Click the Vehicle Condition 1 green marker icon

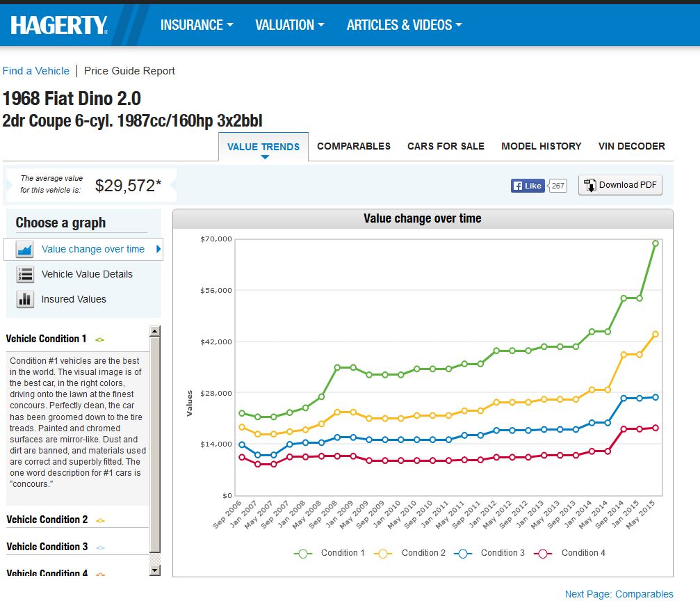pos(99,339)
